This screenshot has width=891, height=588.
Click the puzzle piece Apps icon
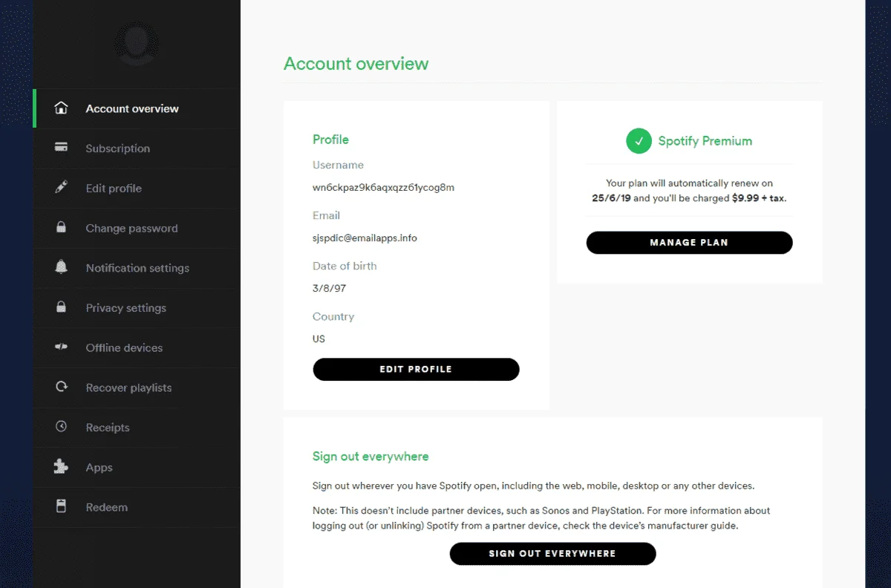[62, 467]
